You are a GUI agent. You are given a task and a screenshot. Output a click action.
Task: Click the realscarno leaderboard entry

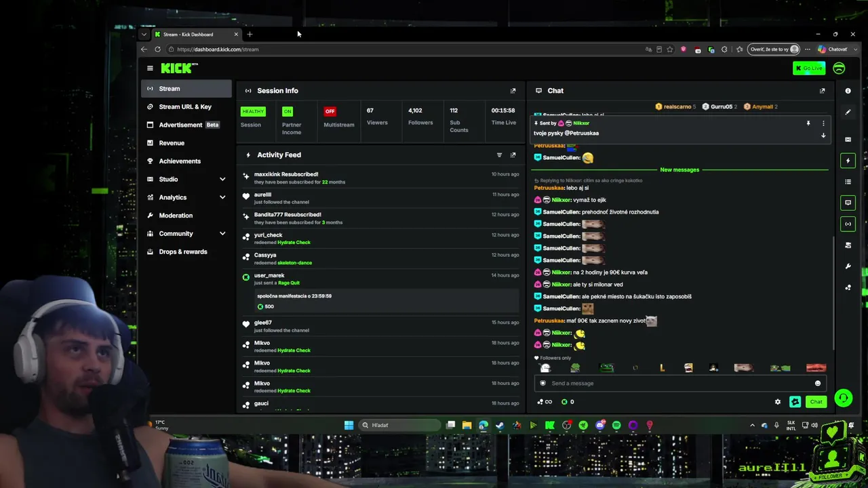pyautogui.click(x=675, y=106)
